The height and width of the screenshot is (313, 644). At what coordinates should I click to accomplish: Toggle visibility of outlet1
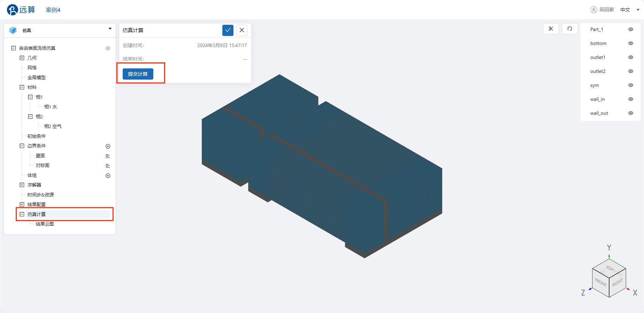[631, 57]
